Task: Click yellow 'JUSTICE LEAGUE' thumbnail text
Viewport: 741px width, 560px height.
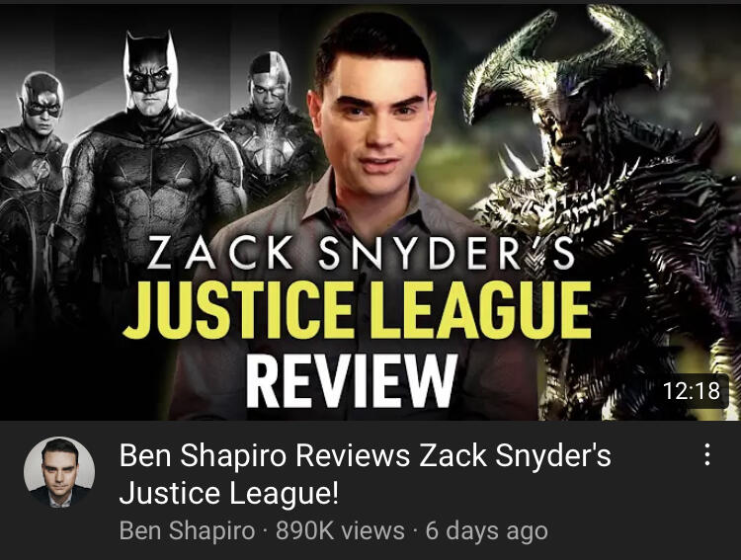Action: (x=357, y=310)
